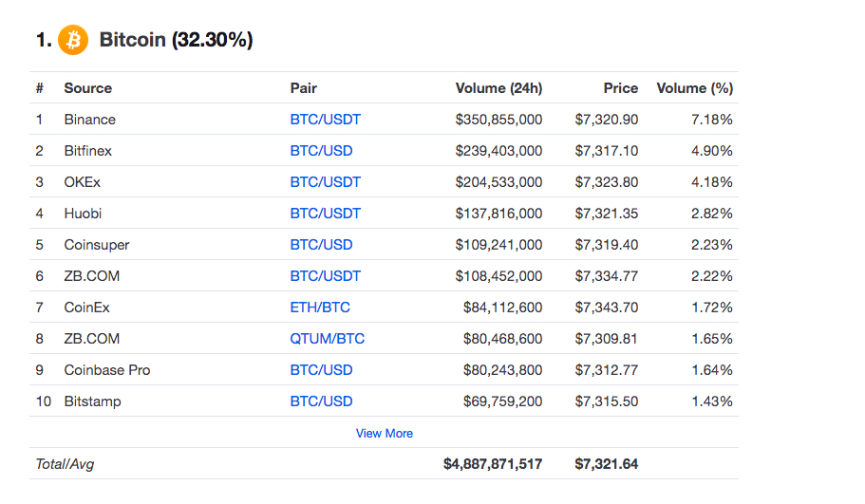Click average price $7,321.64
Viewport: 865px width, 504px height.
click(607, 464)
